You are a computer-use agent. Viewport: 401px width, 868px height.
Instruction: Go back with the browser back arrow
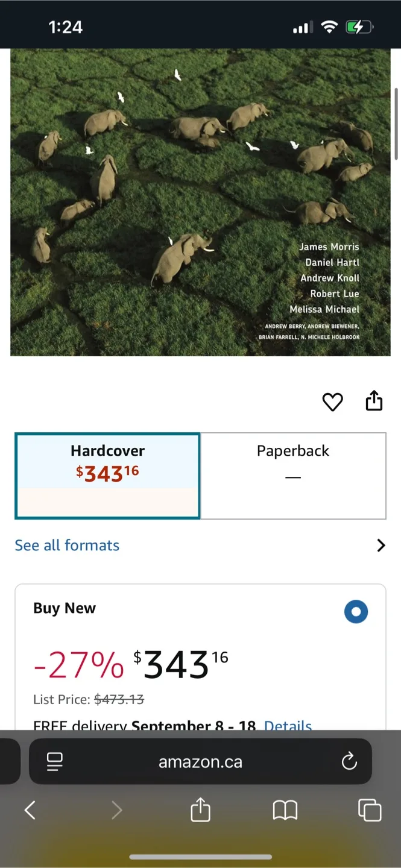[30, 811]
